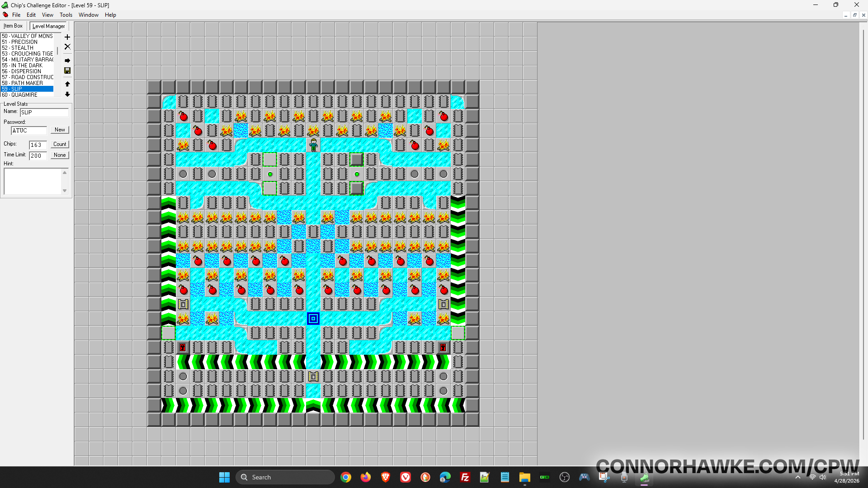Viewport: 868px width, 488px height.
Task: Select level 58 - PATH MAKER
Action: [x=28, y=83]
